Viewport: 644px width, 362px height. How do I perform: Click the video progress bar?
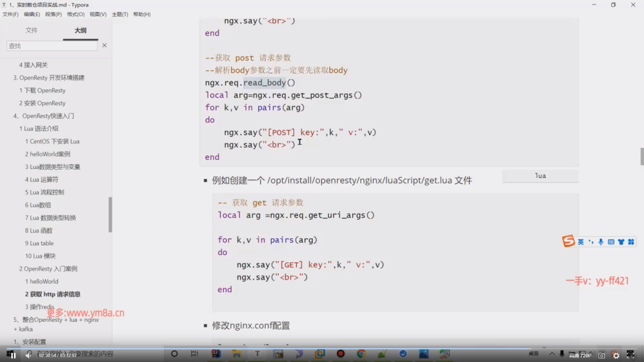point(268,349)
